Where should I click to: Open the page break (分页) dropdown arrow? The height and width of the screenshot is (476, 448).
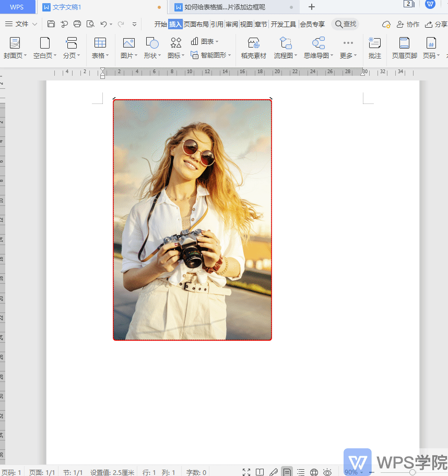[x=78, y=55]
